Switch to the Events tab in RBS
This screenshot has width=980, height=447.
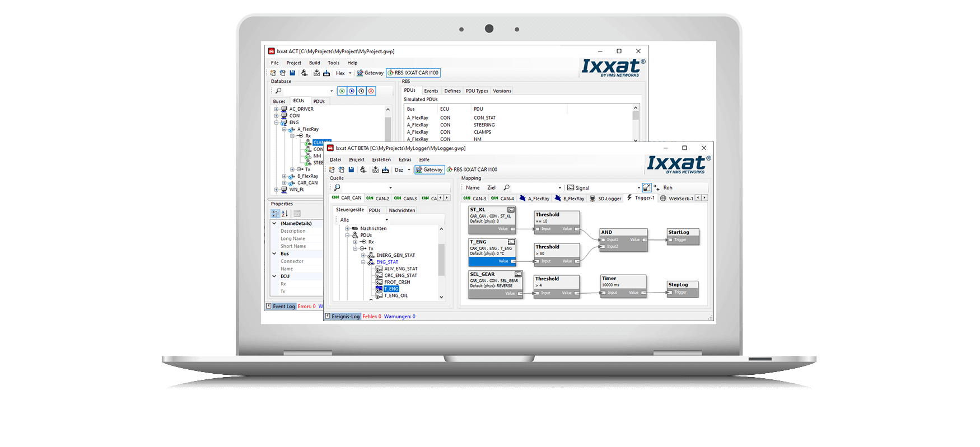pyautogui.click(x=431, y=91)
